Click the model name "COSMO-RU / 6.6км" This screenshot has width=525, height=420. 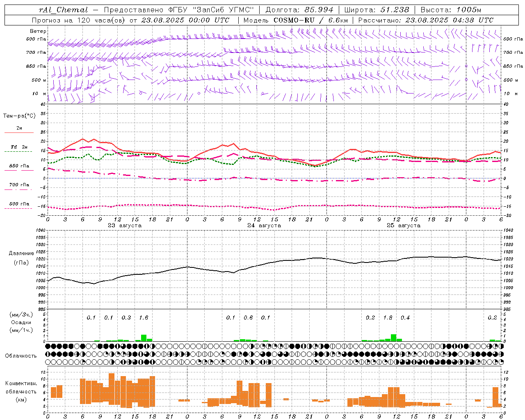point(311,20)
